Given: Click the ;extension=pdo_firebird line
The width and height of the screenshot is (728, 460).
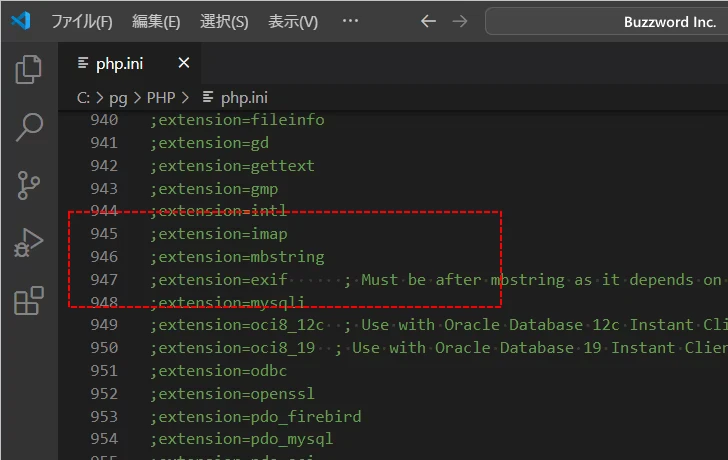Looking at the screenshot, I should [255, 416].
